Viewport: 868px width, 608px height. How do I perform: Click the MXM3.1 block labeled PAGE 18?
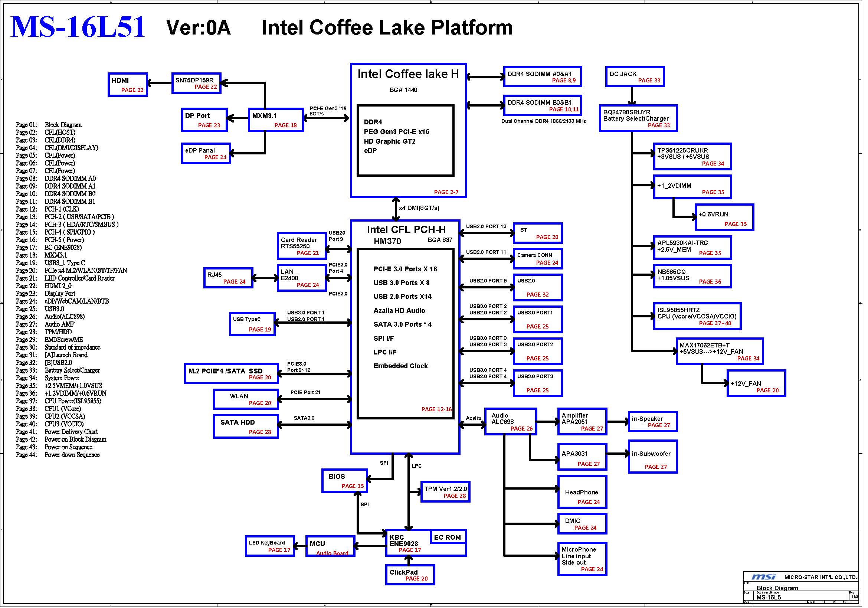click(x=276, y=120)
